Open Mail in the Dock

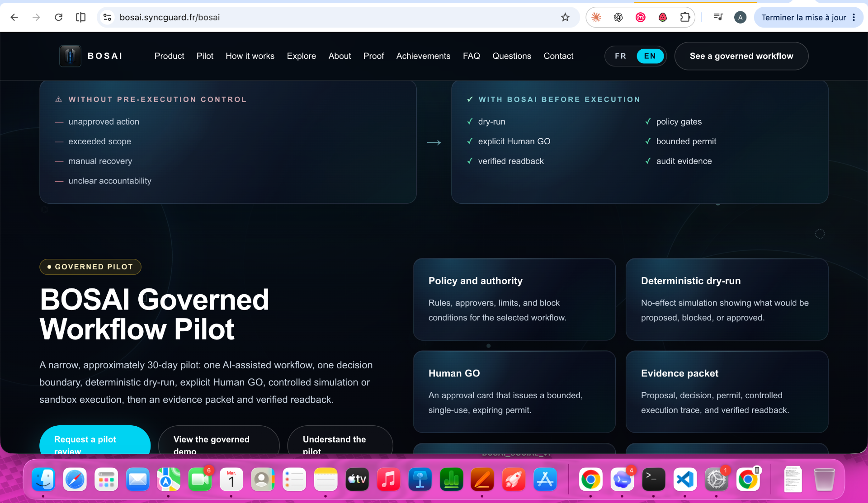pyautogui.click(x=138, y=479)
